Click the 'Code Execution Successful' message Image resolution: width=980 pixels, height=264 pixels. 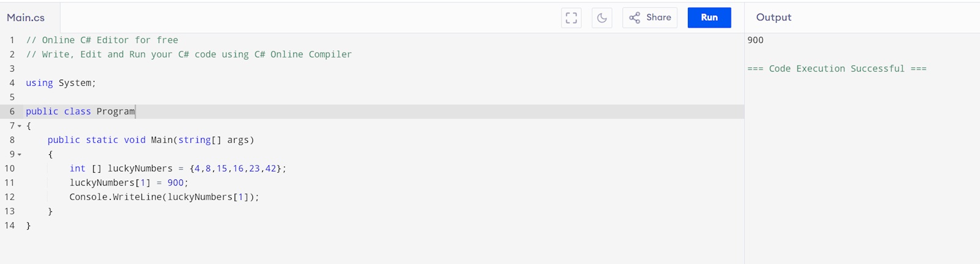[x=837, y=69]
